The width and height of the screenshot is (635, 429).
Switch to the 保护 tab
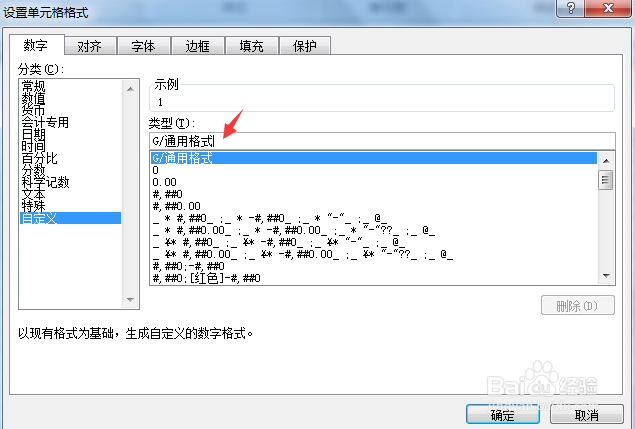(305, 46)
